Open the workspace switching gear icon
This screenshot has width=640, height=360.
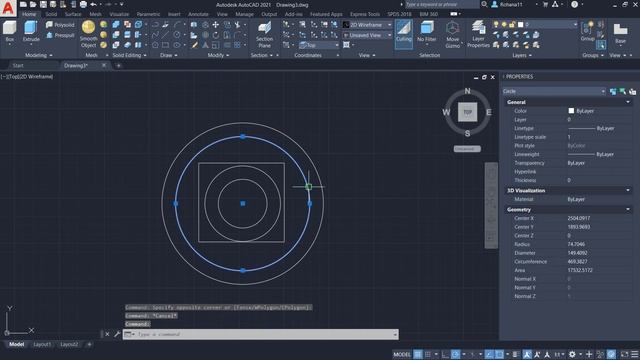[x=572, y=354]
